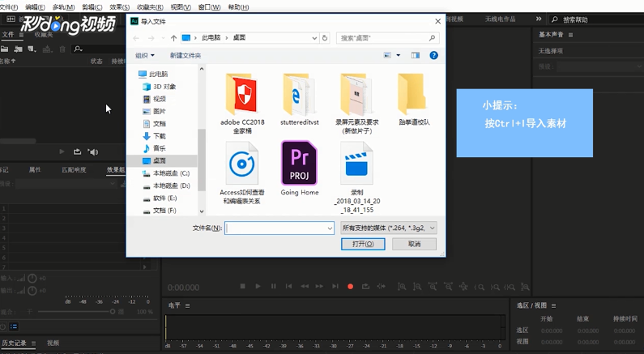Click the 打开(O) Open button

[x=363, y=244]
